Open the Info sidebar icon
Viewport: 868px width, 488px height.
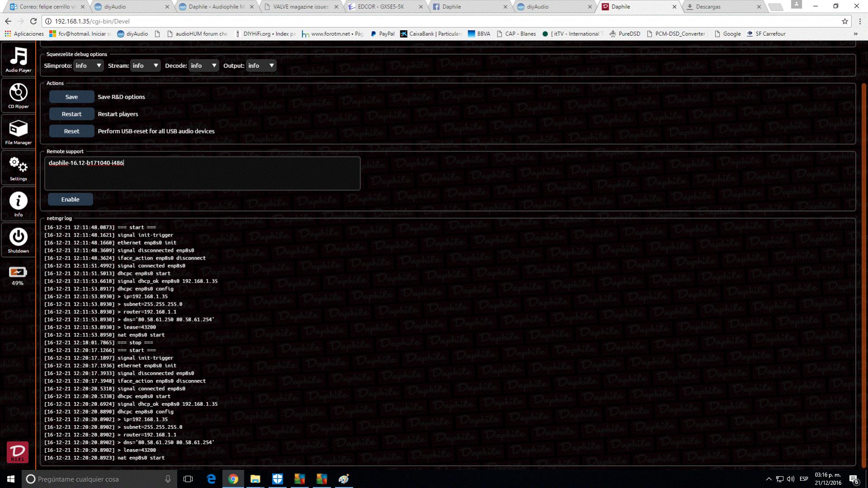pyautogui.click(x=18, y=204)
